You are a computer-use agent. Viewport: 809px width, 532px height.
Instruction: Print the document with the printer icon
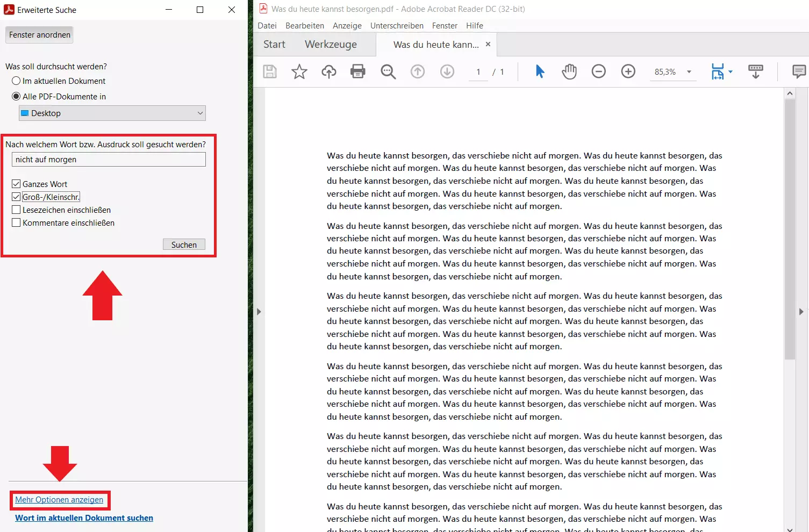point(358,71)
